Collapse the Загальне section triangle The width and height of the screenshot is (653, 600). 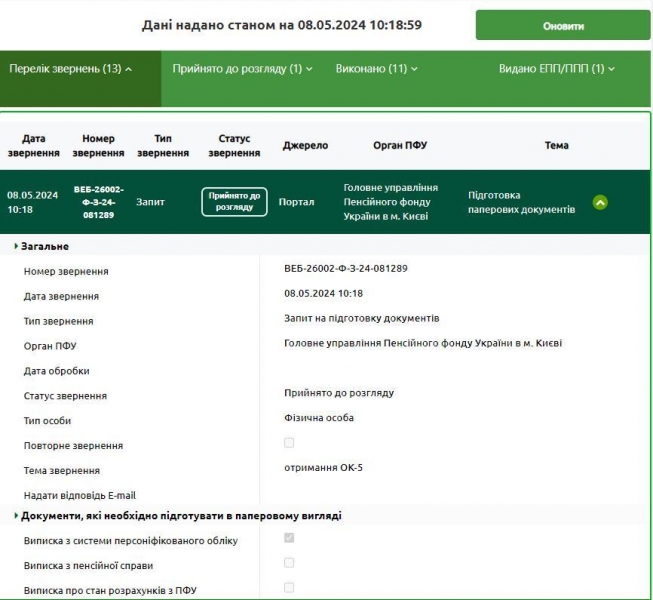[17, 246]
